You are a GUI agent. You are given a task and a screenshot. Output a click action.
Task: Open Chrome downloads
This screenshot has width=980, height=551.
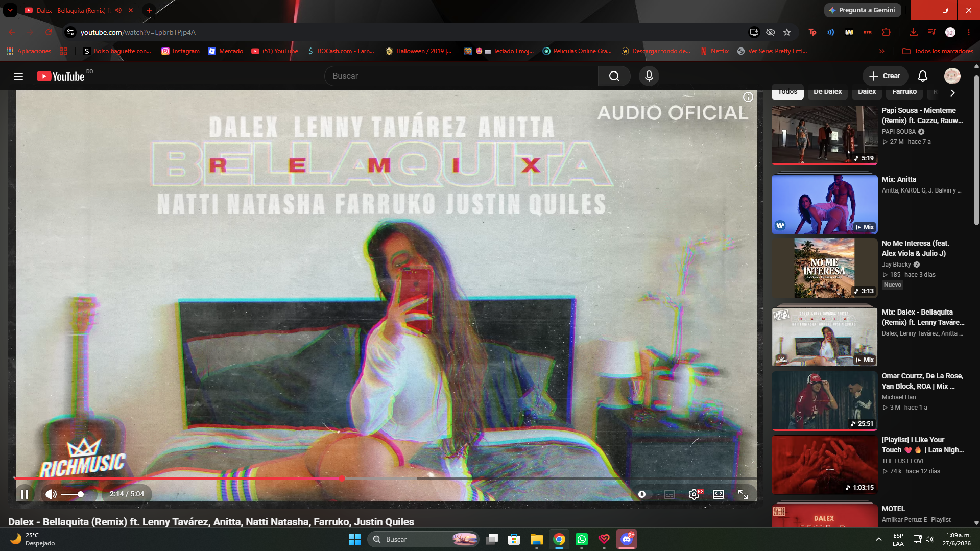[x=914, y=32]
